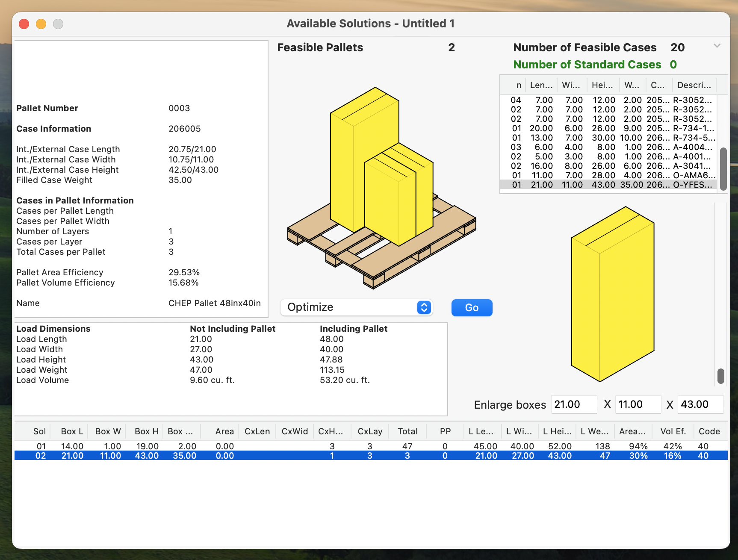738x560 pixels.
Task: Select case row 5.00 x 3.00 x 8.00
Action: [609, 156]
